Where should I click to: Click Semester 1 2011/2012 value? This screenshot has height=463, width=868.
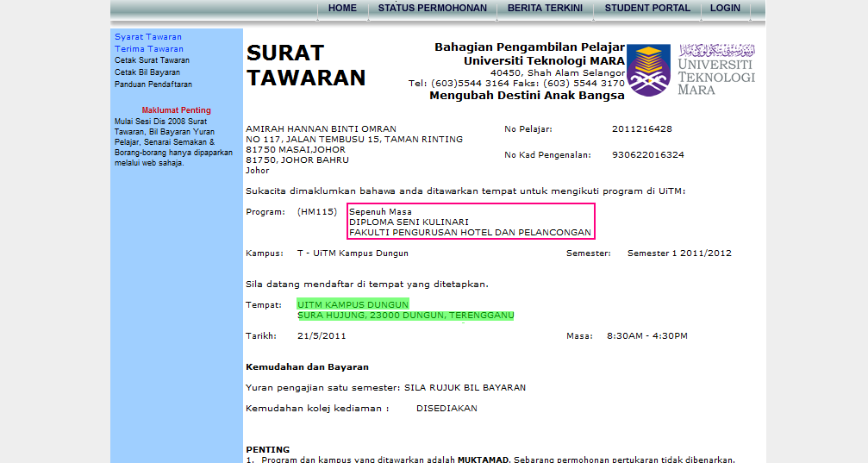click(x=679, y=253)
